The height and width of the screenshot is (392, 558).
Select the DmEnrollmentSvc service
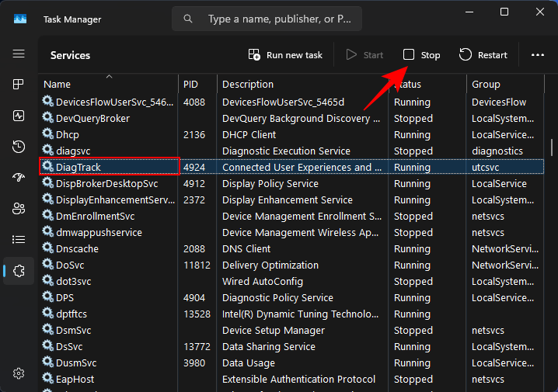[96, 217]
